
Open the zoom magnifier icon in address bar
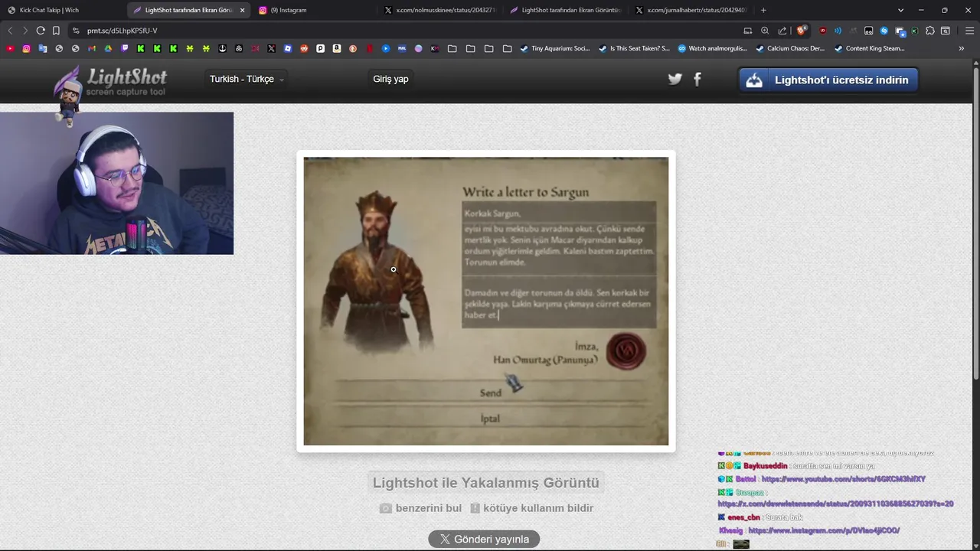[765, 31]
